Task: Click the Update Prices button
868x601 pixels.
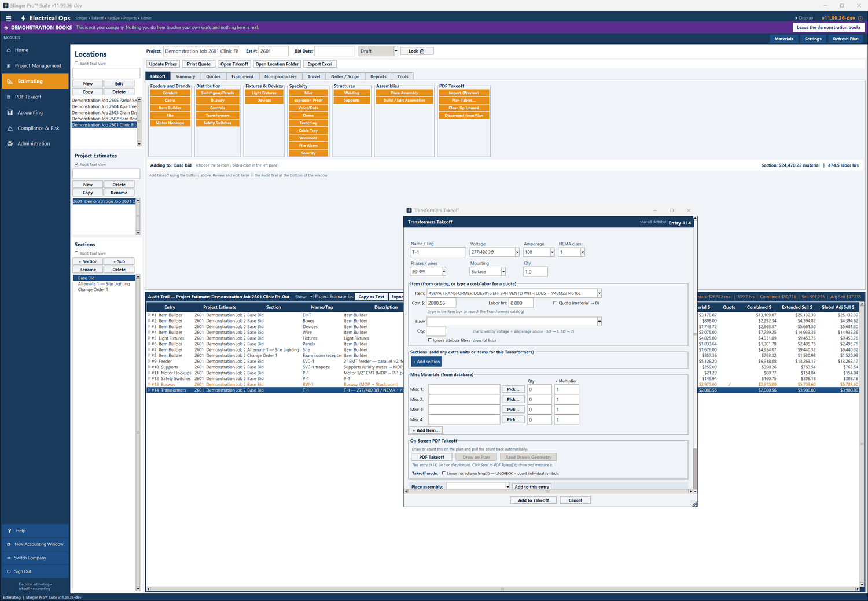Action: tap(163, 64)
